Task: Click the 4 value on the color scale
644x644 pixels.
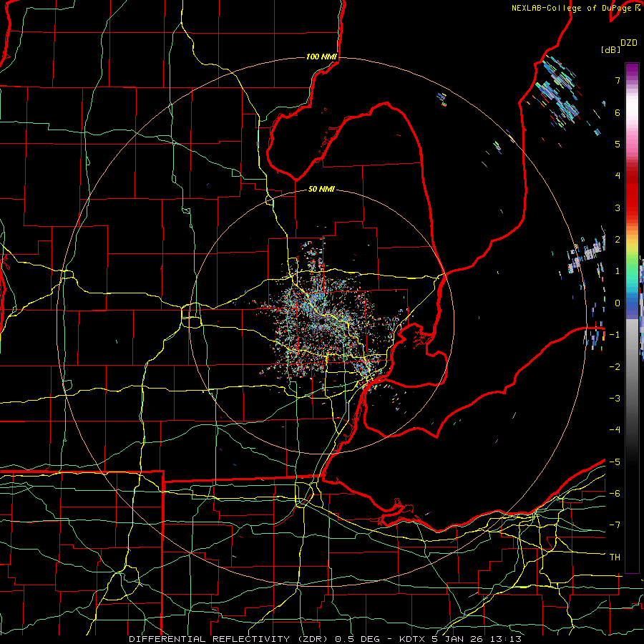Action: pos(618,176)
